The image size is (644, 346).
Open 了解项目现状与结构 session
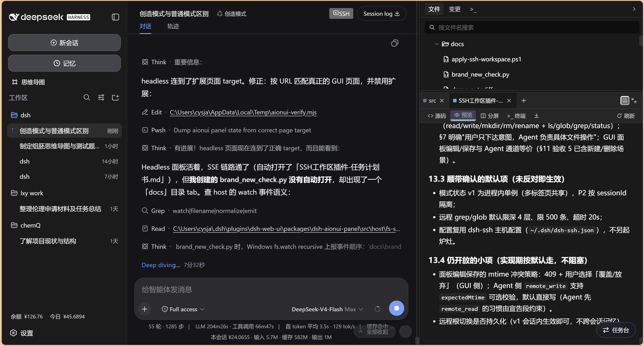(x=64, y=241)
